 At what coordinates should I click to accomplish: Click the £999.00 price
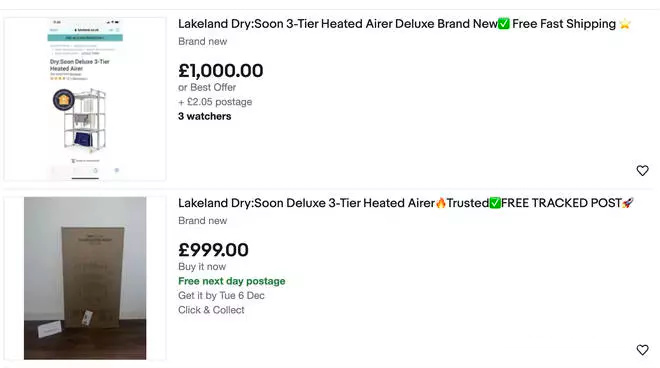[x=213, y=250]
